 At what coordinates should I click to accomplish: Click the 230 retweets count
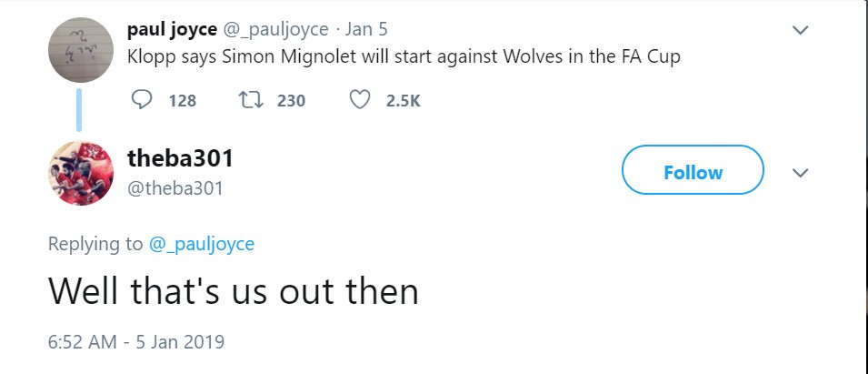(291, 100)
